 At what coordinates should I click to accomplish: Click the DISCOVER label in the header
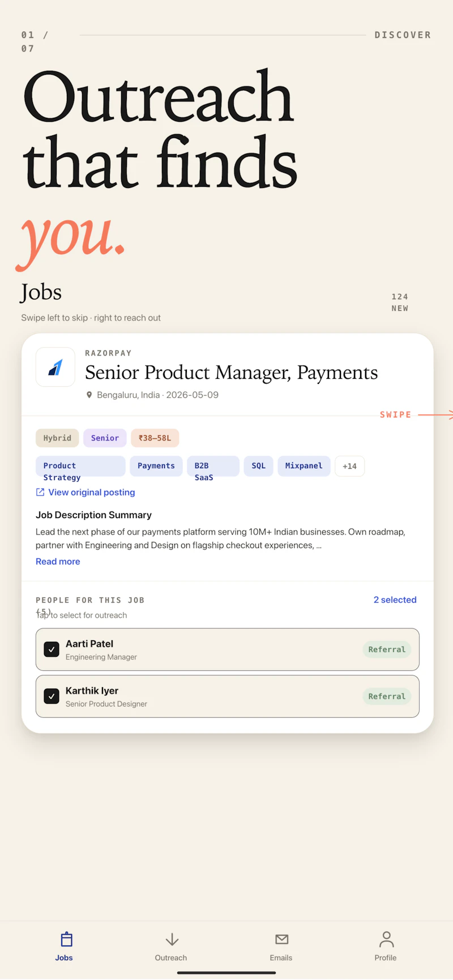pyautogui.click(x=403, y=35)
